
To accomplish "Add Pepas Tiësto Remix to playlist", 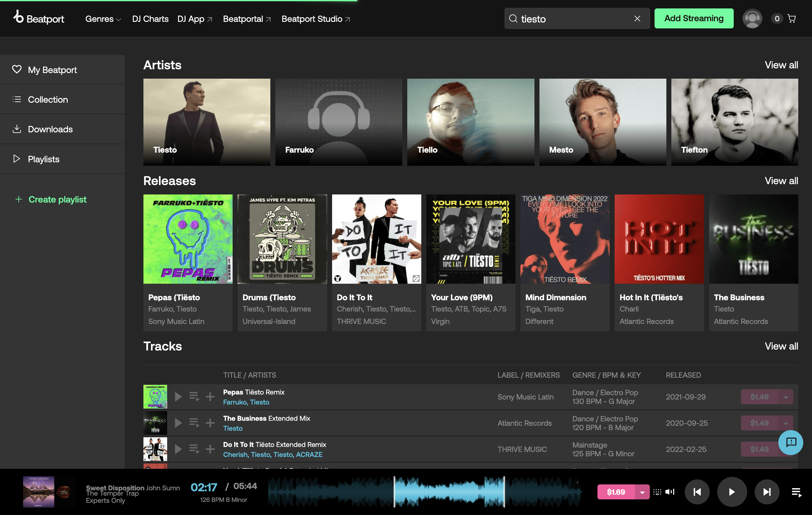I will (210, 396).
